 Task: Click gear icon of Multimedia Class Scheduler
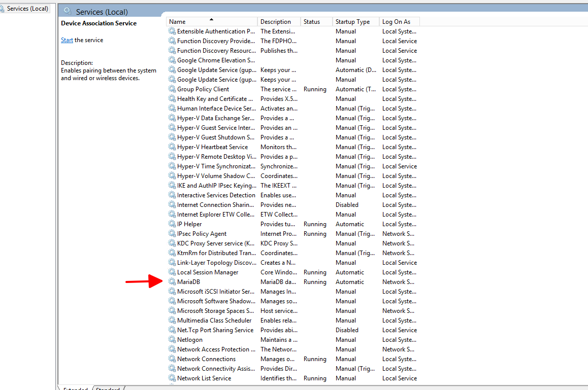pos(172,320)
